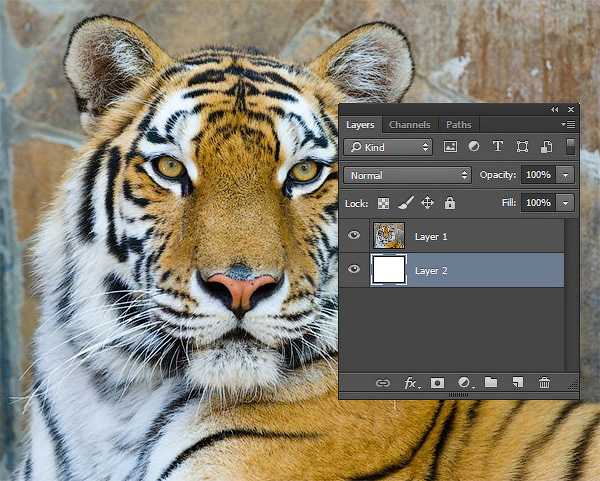600x481 pixels.
Task: Switch to the Paths tab
Action: click(459, 125)
